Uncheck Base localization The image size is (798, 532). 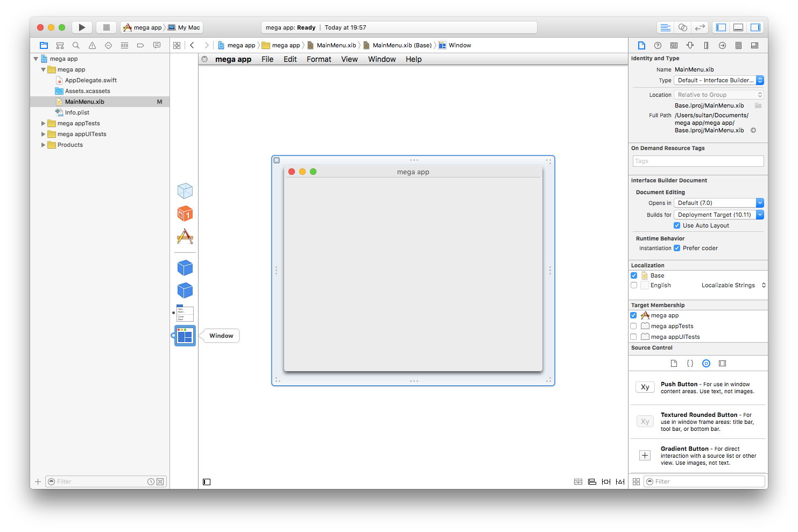click(634, 275)
